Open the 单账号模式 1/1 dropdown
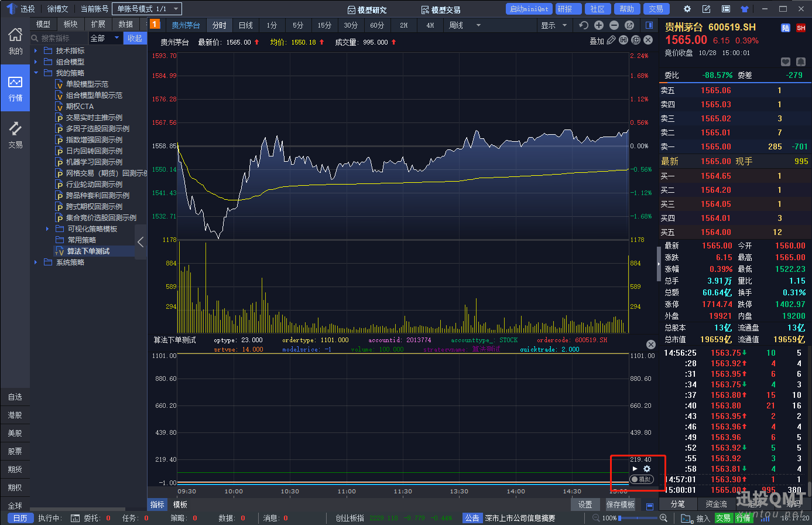 click(146, 9)
